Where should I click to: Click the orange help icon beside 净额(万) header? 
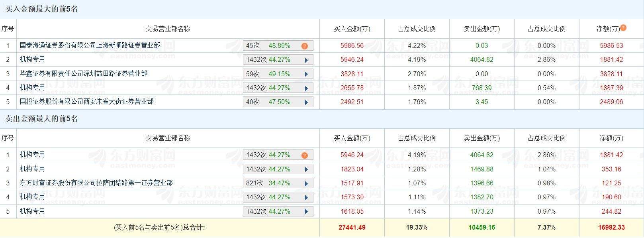623,28
